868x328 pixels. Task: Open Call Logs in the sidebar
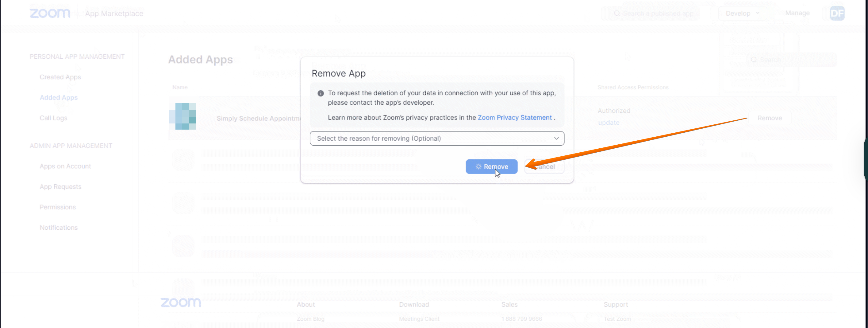(x=53, y=118)
